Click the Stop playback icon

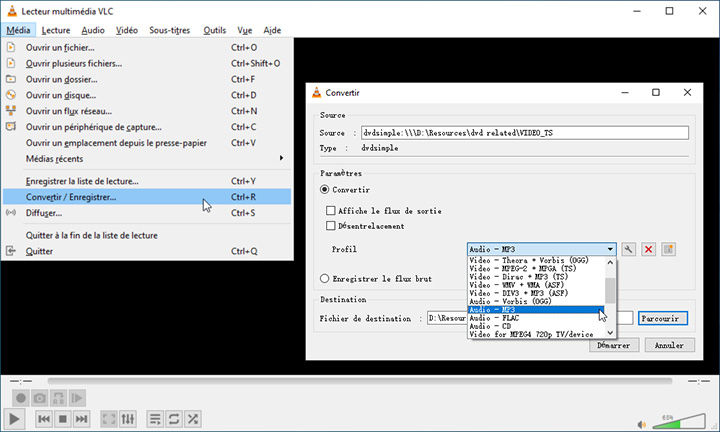click(62, 418)
